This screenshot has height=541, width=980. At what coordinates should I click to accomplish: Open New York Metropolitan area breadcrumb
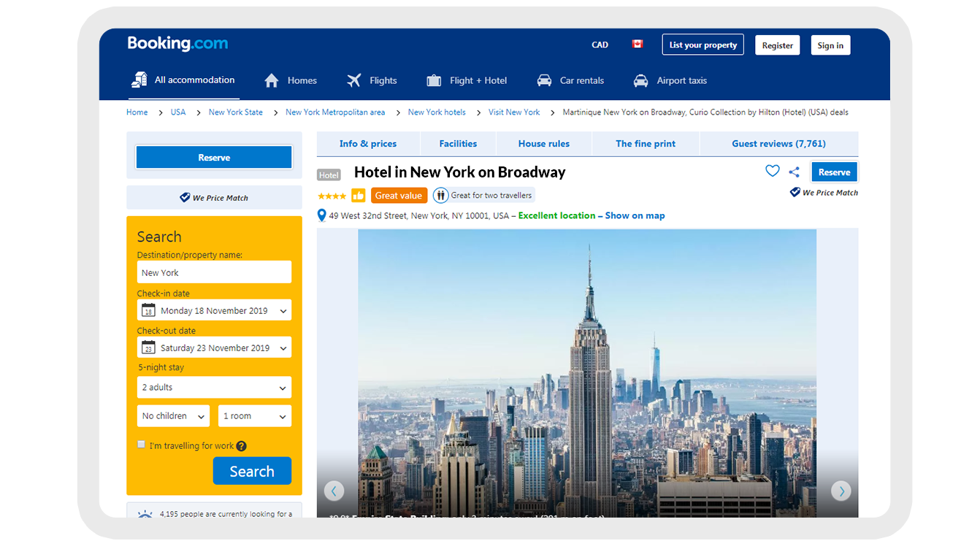(x=335, y=112)
